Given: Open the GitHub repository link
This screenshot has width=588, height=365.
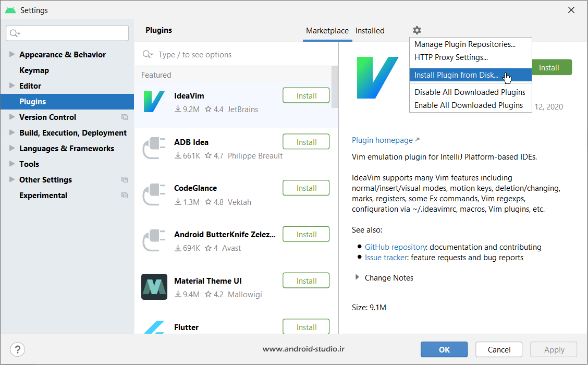Looking at the screenshot, I should click(395, 247).
